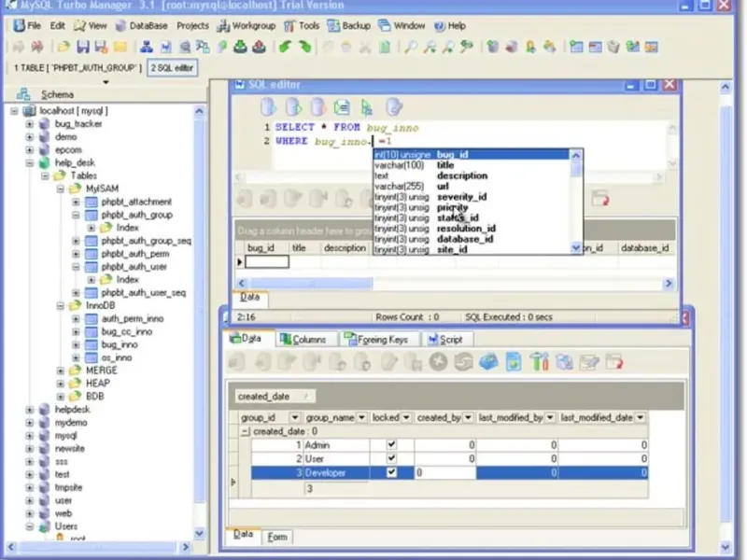Open the group_name column filter dropdown

pos(361,417)
